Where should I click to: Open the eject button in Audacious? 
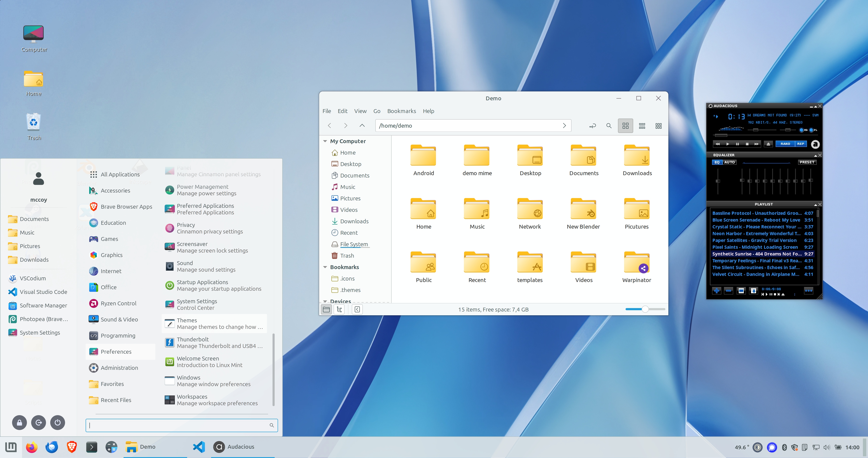768,144
